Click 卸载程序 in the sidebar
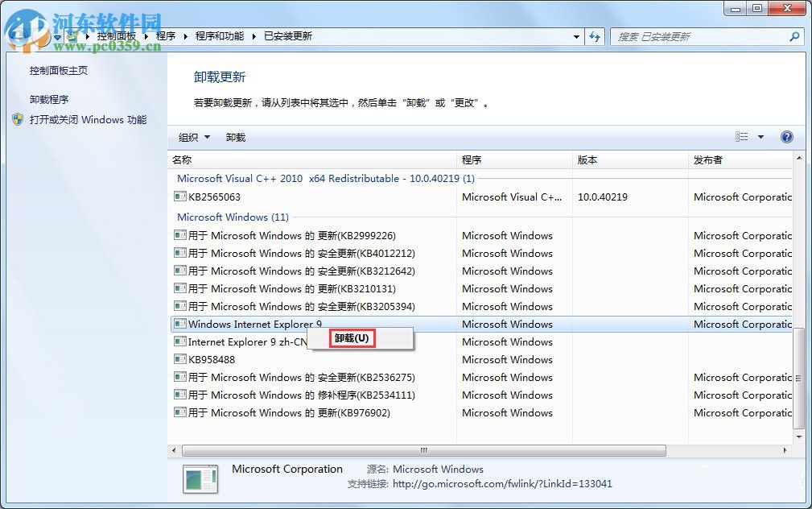812x509 pixels. [50, 98]
